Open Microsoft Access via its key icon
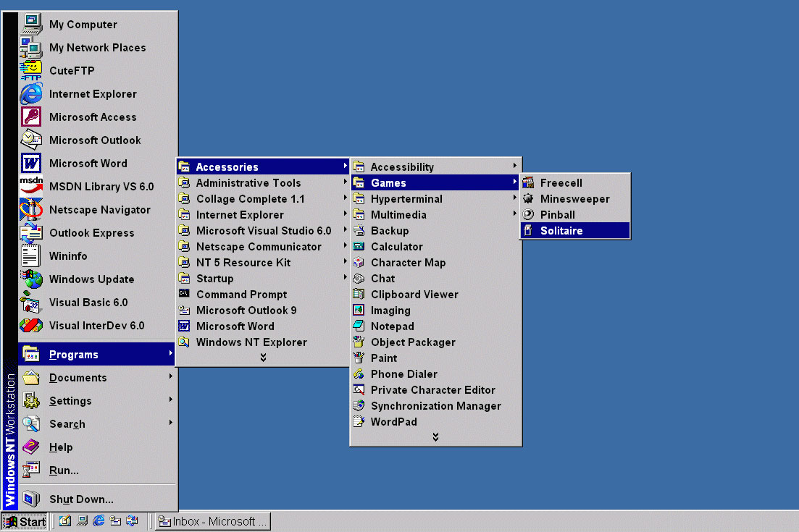 (x=31, y=117)
